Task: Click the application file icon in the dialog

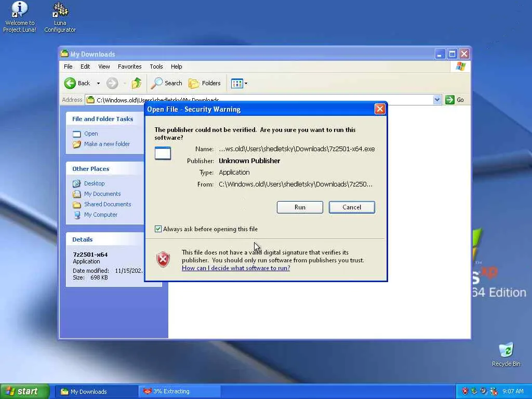Action: [x=163, y=153]
